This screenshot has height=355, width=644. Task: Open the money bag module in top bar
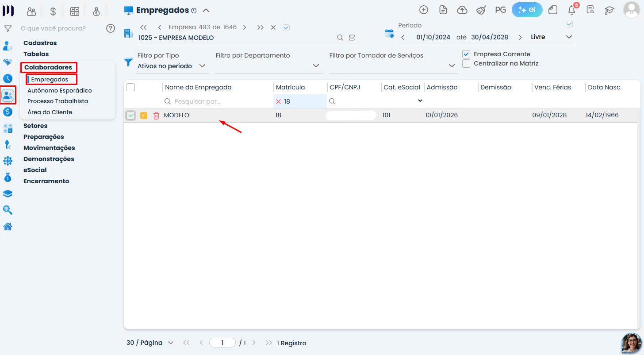pos(96,12)
